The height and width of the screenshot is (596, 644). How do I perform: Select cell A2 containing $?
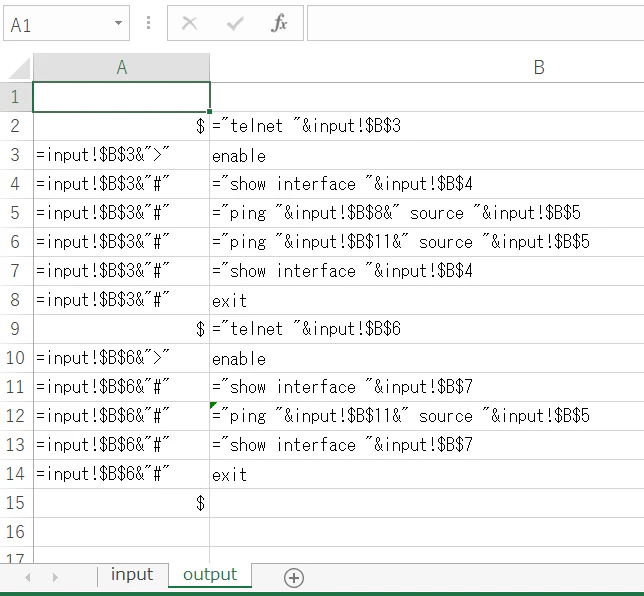(122, 126)
